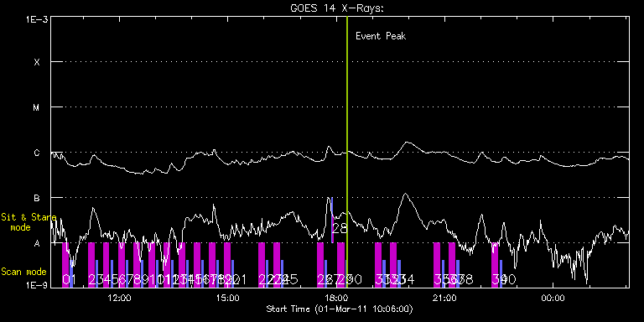Click the 'Sit & Stare mode' yellow label

(x=29, y=221)
